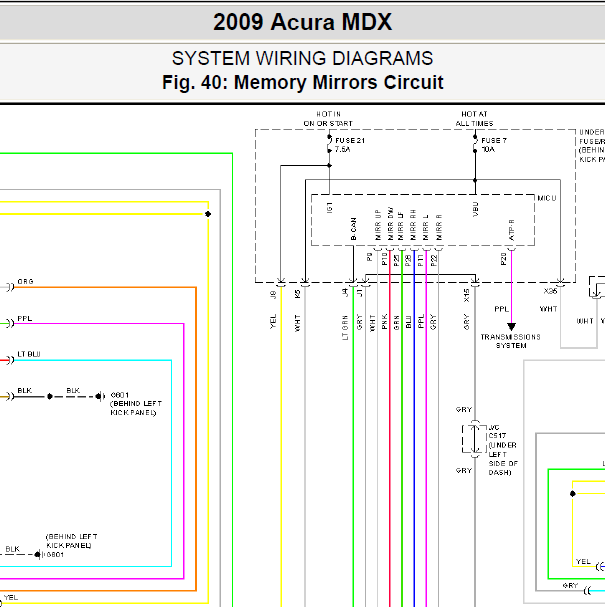Click the "PNK" wire color label
The image size is (605, 607).
coord(384,322)
